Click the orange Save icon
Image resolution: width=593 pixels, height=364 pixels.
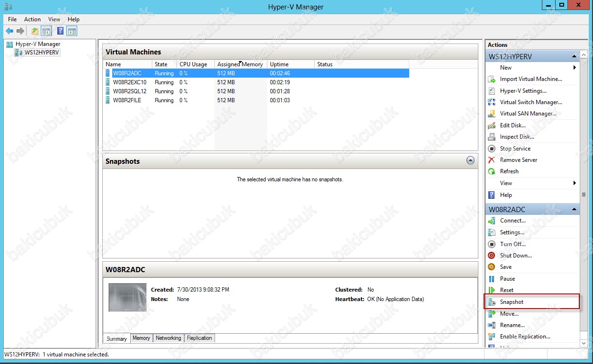[x=492, y=267]
